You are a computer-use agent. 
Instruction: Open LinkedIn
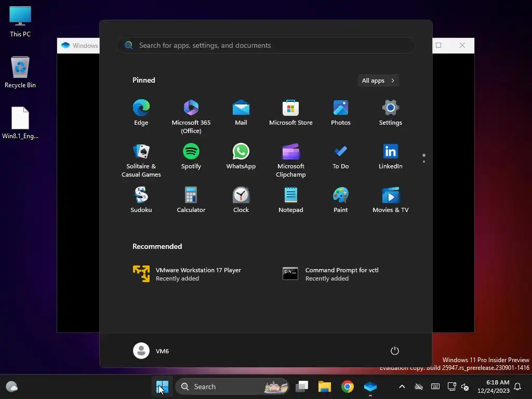pyautogui.click(x=391, y=156)
